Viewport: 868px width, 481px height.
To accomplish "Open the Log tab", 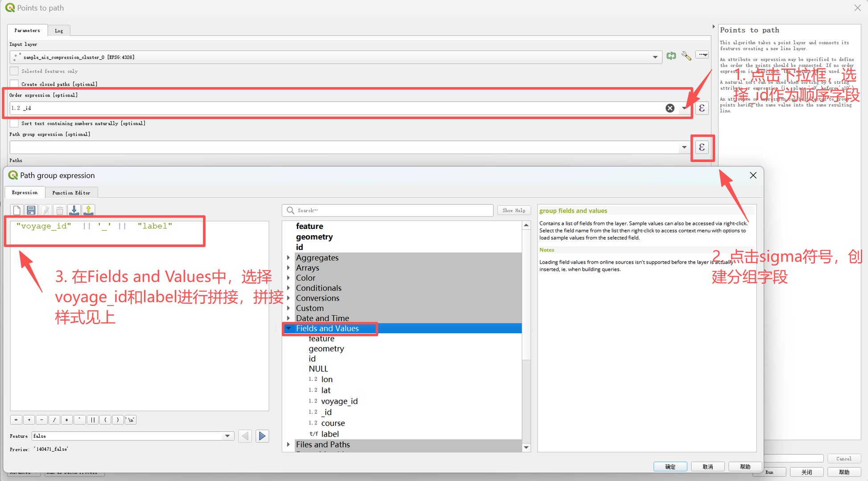I will [x=59, y=31].
